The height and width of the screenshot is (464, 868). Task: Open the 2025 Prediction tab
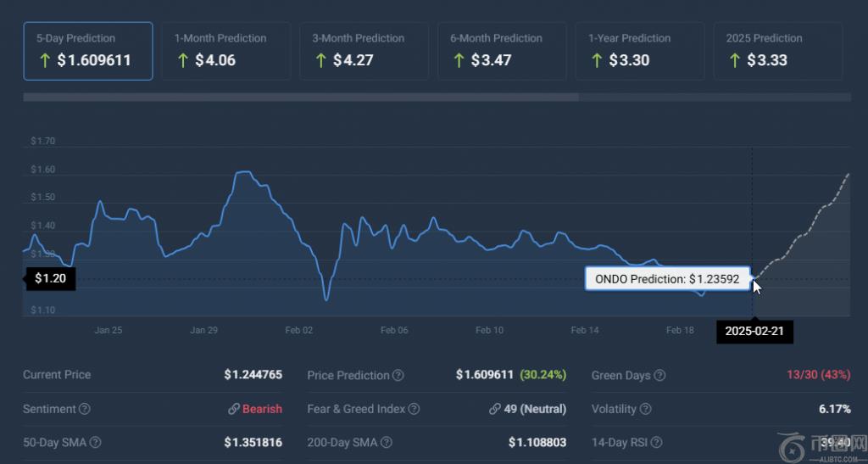778,51
